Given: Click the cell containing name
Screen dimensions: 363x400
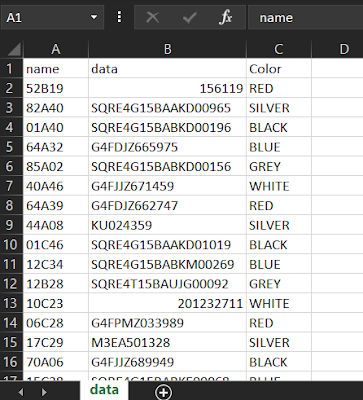Looking at the screenshot, I should click(x=56, y=68).
